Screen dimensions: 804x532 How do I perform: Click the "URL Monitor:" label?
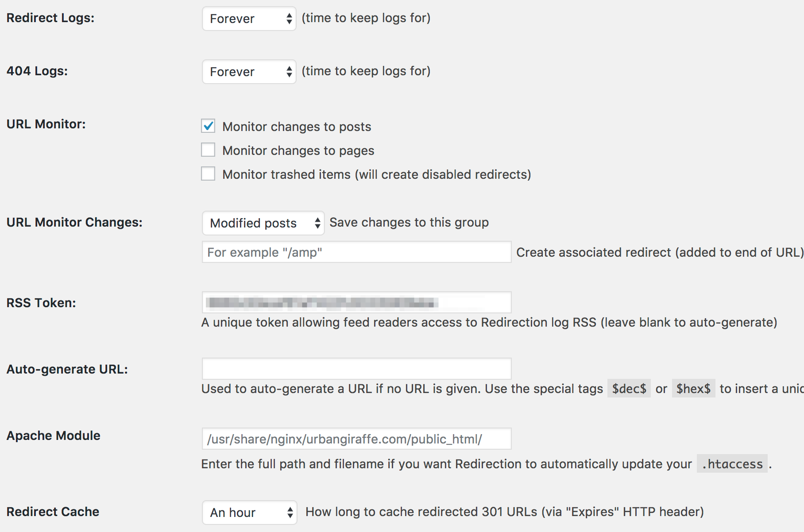coord(46,124)
